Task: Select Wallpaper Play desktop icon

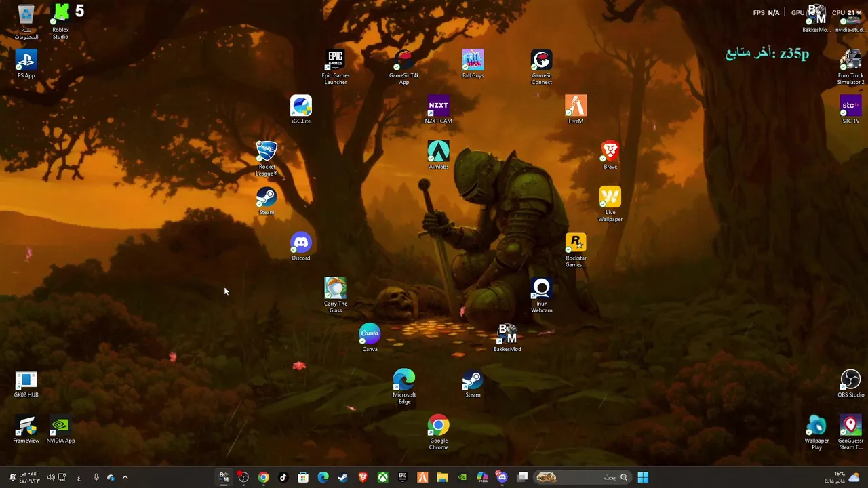Action: (816, 432)
